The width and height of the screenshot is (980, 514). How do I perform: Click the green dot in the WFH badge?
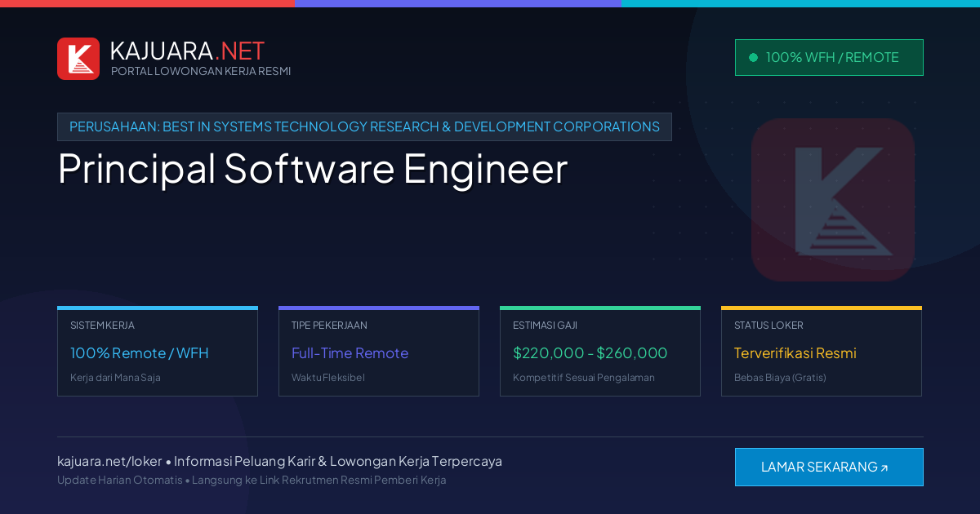coord(753,58)
